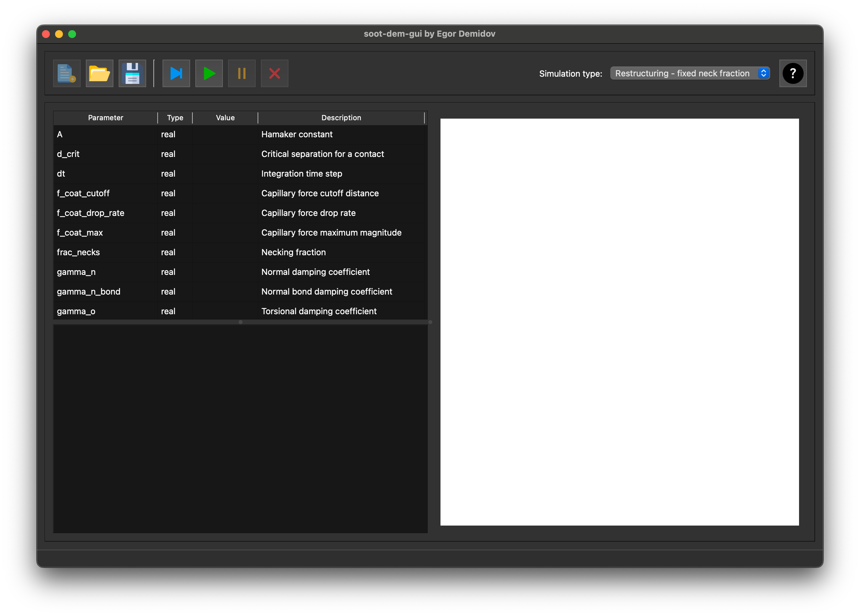Select the f_coat_drop_rate parameter cell

click(x=106, y=213)
